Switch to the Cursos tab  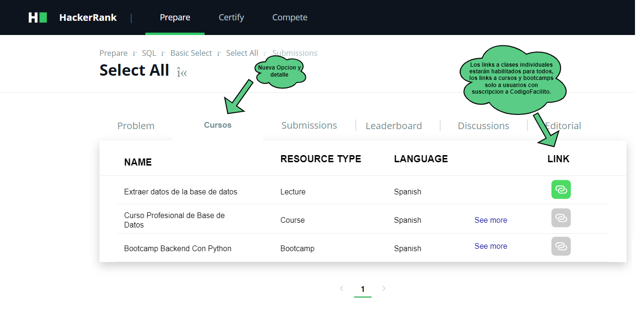click(x=218, y=125)
